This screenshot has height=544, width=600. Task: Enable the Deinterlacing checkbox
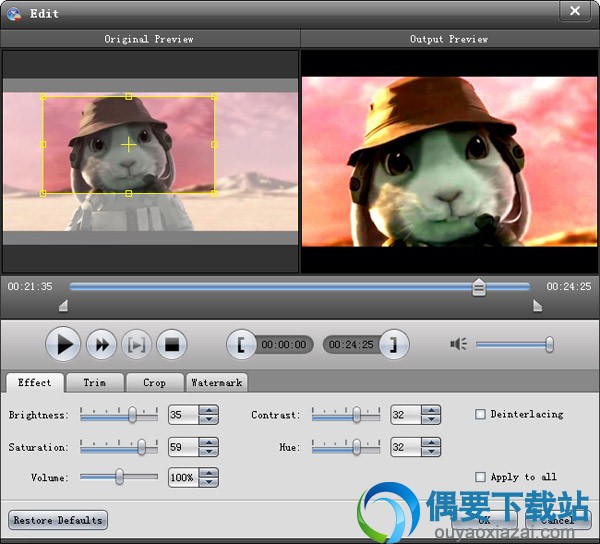480,414
